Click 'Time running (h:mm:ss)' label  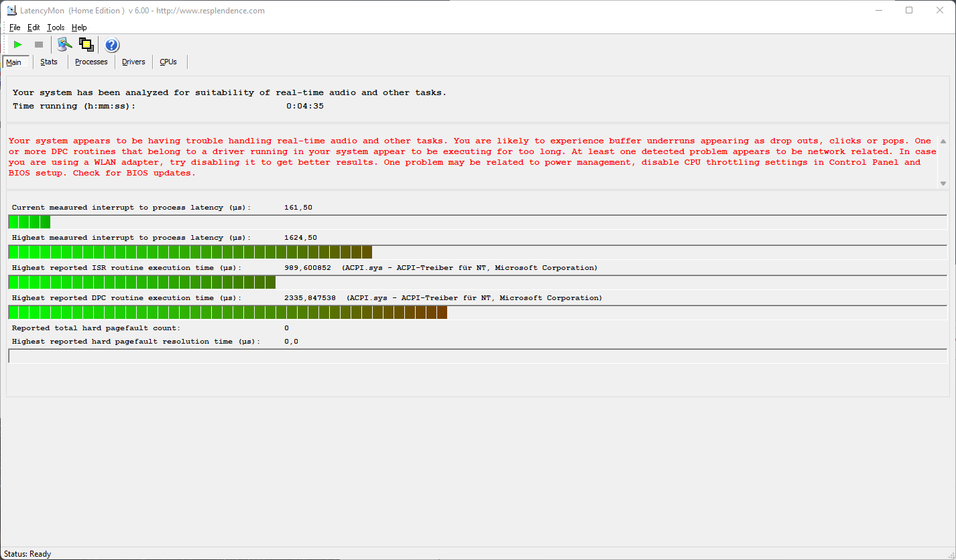(74, 106)
